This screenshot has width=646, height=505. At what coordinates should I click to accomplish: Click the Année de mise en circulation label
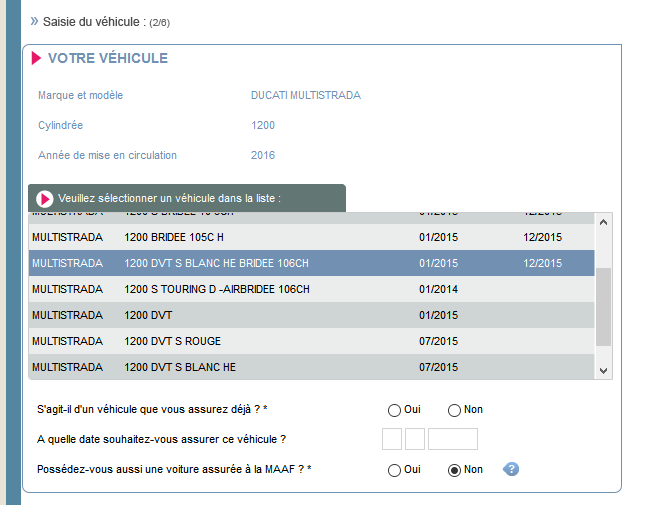click(x=107, y=155)
